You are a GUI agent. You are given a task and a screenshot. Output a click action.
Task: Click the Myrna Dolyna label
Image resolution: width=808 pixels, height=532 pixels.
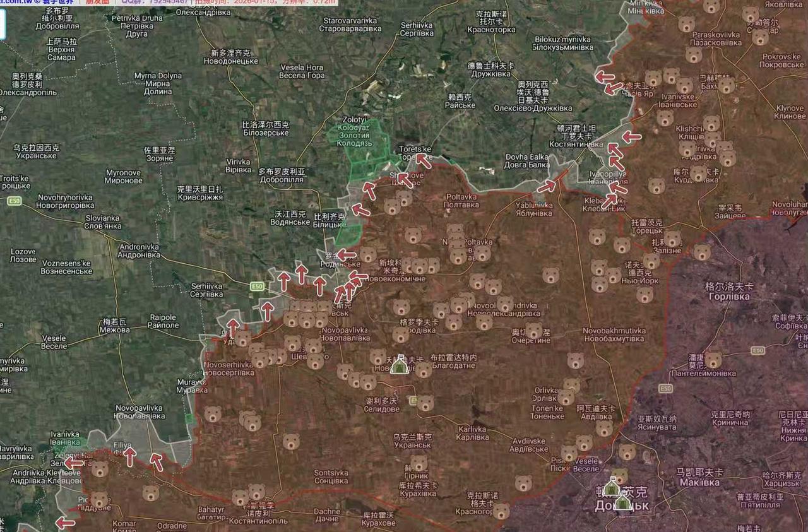pos(157,83)
